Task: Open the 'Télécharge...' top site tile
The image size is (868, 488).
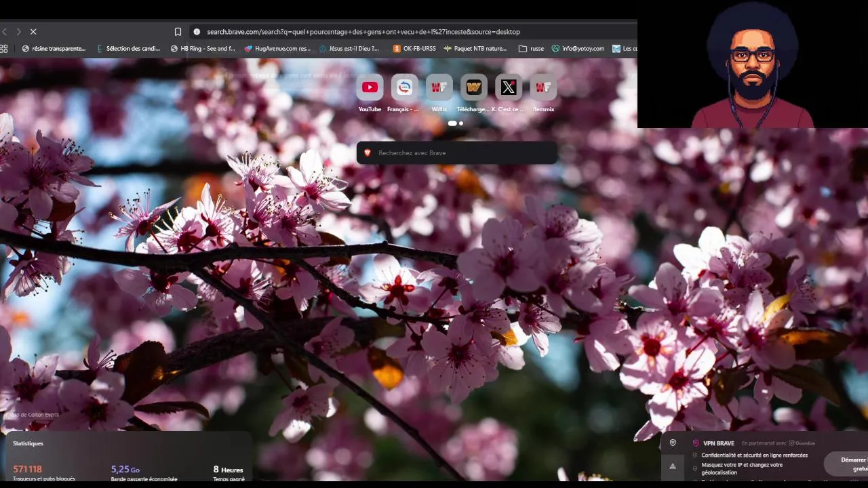Action: (x=473, y=94)
